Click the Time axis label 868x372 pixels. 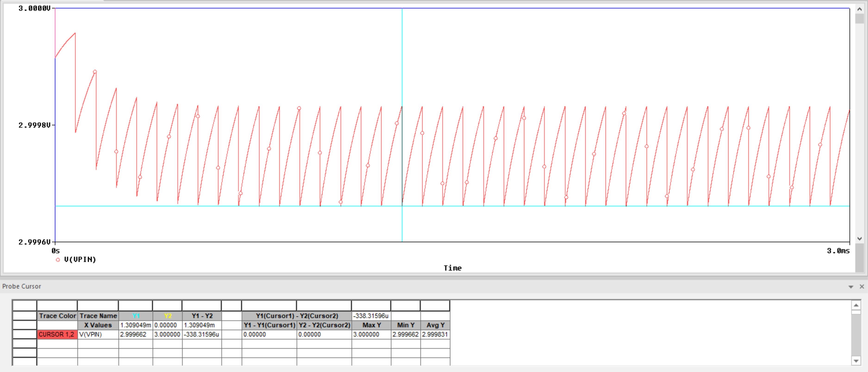(453, 268)
